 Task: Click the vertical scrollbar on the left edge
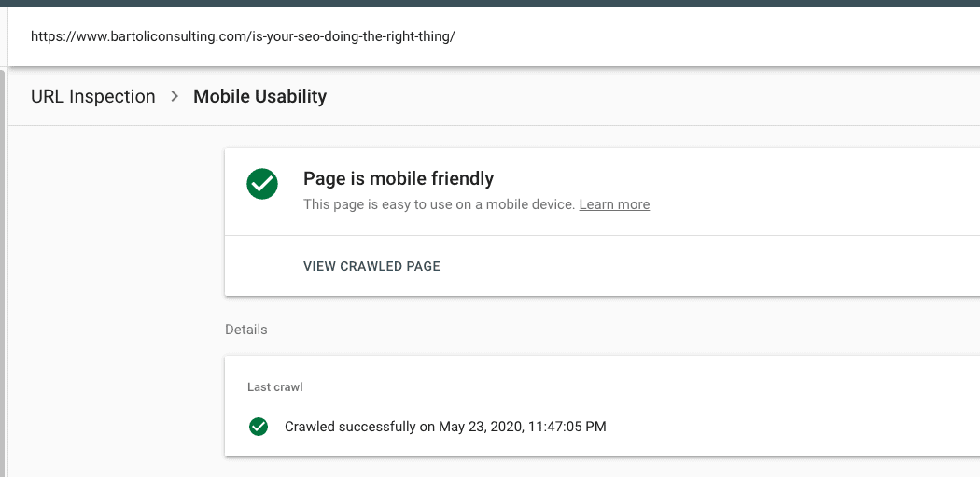pyautogui.click(x=3, y=274)
